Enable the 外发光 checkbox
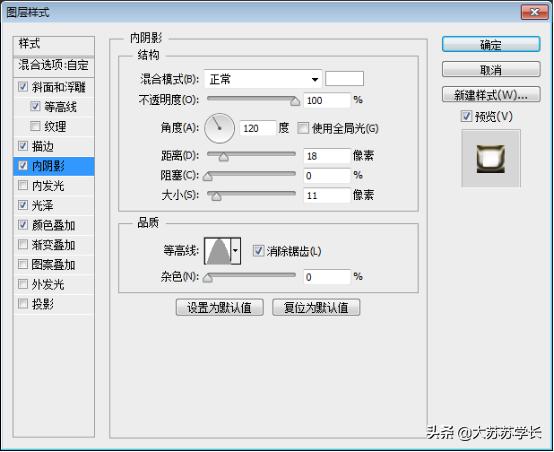The height and width of the screenshot is (452, 554). click(23, 284)
